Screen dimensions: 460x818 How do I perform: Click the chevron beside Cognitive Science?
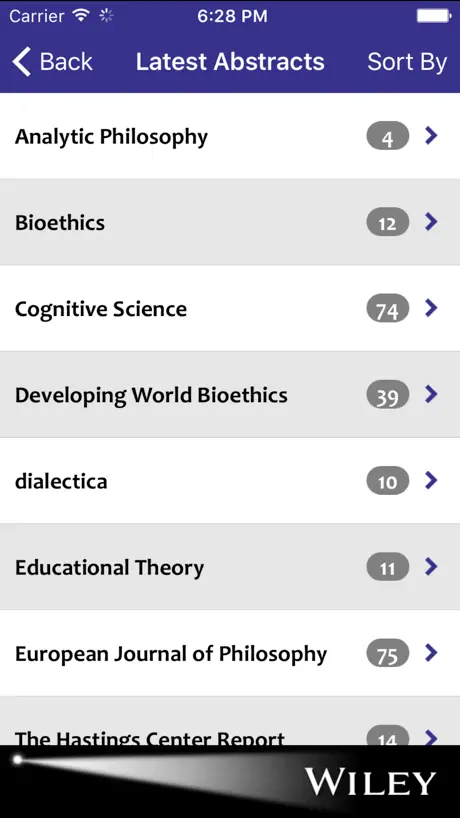(x=431, y=308)
